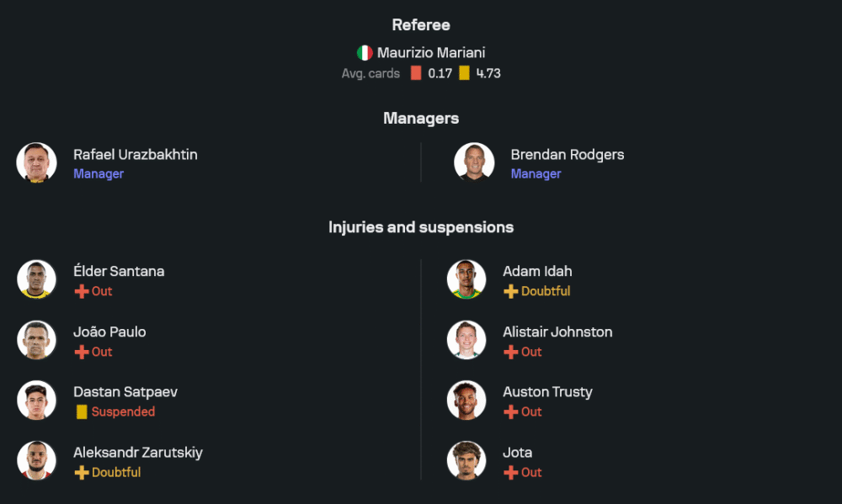Image resolution: width=842 pixels, height=504 pixels.
Task: Open referee Maurizio Mariani's page
Action: coord(430,53)
